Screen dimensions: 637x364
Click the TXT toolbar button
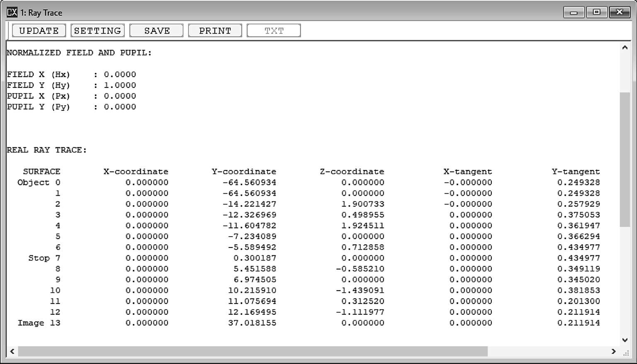point(274,31)
